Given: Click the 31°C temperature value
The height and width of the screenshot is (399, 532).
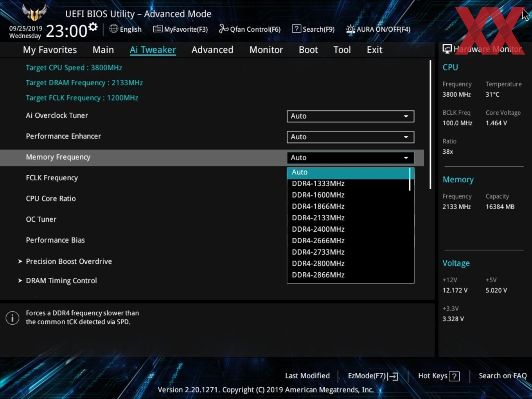Looking at the screenshot, I should coord(492,94).
